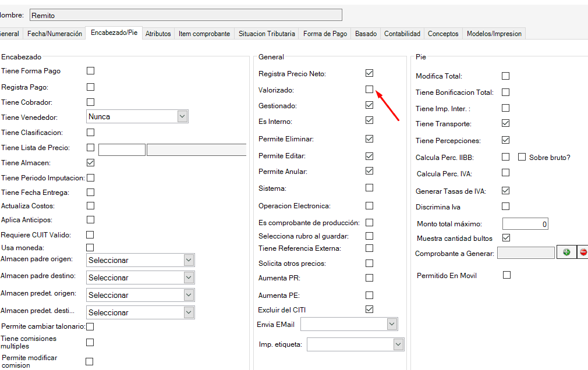Open the Forma de Pago tab

point(325,34)
